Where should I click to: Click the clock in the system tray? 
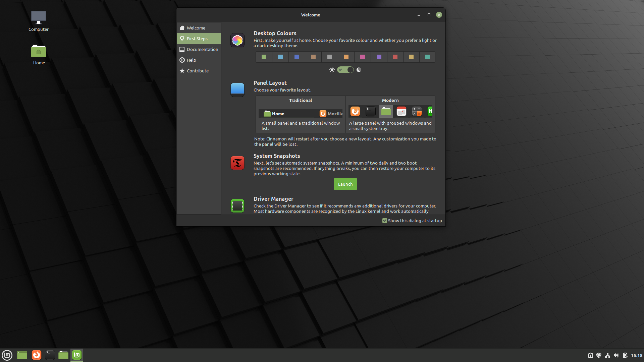click(637, 355)
